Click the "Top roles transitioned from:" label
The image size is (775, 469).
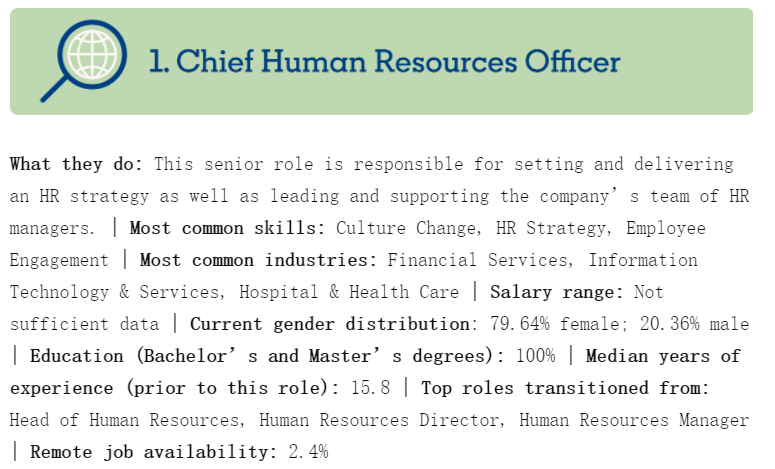tap(563, 388)
